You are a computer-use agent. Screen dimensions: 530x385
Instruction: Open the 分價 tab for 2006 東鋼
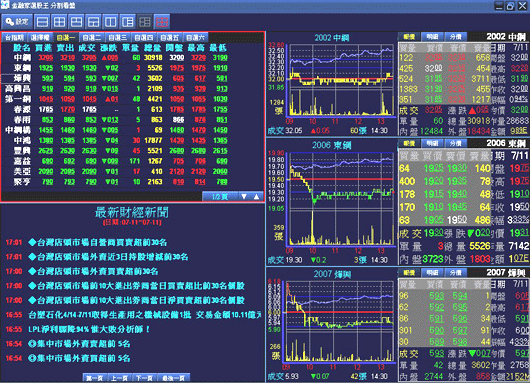456,143
